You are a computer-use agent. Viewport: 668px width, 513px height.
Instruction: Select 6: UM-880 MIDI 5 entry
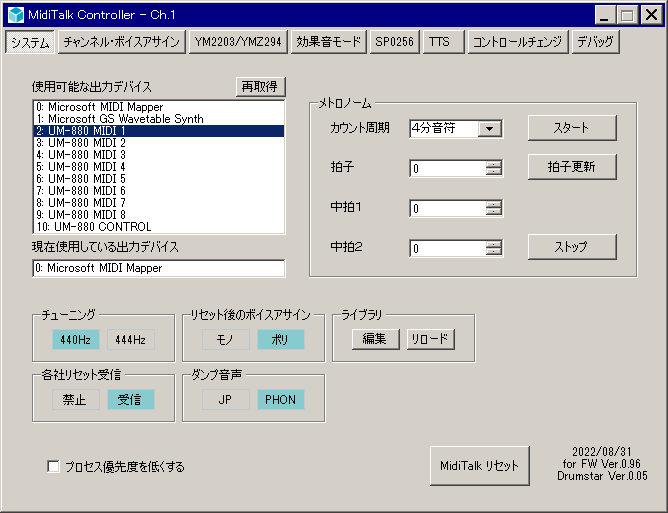pyautogui.click(x=158, y=179)
